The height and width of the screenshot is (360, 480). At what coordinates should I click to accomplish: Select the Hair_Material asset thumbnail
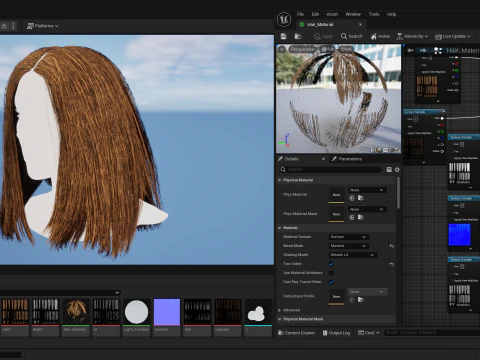(x=76, y=312)
